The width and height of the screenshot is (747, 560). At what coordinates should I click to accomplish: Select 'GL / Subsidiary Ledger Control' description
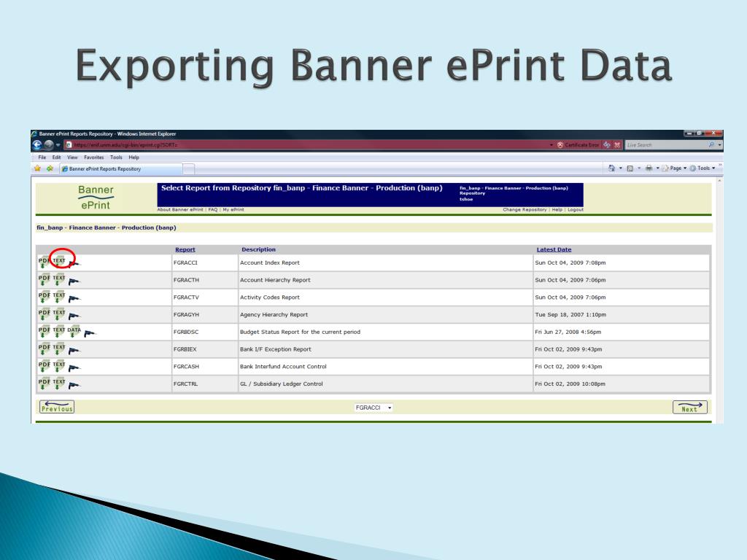point(281,384)
